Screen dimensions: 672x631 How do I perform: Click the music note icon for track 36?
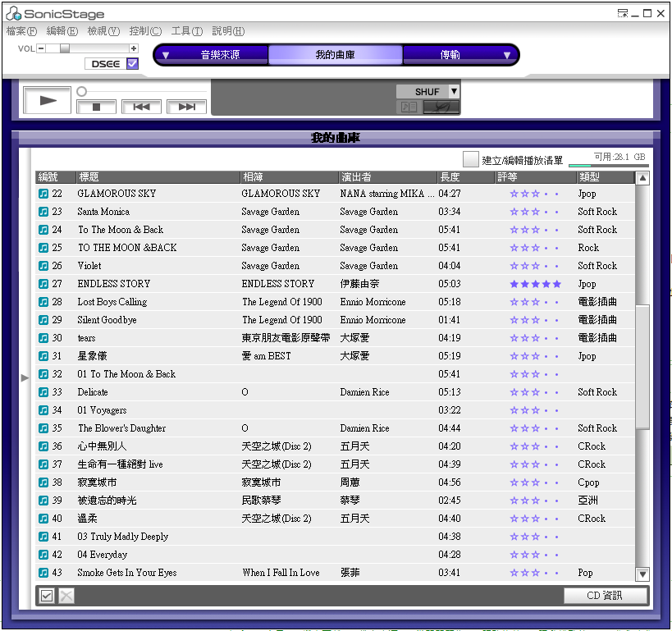click(43, 446)
